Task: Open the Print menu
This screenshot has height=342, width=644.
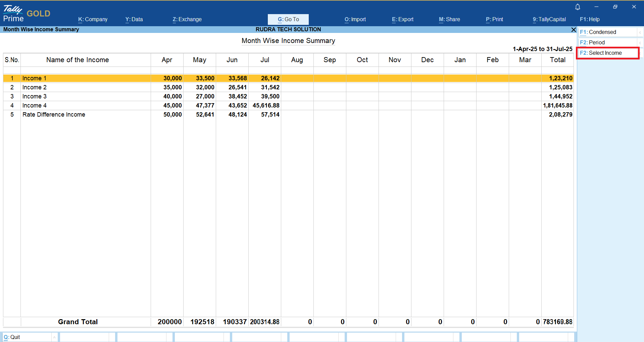Action: point(494,19)
